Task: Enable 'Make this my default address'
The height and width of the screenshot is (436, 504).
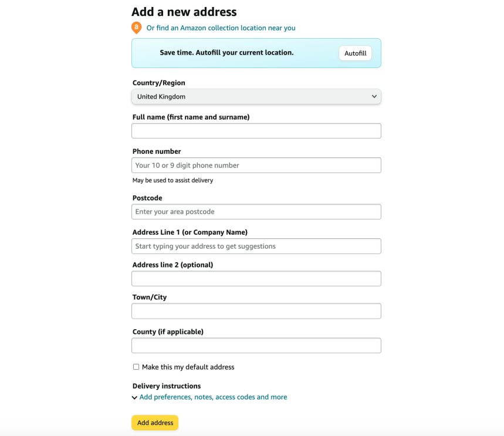Action: coord(136,366)
